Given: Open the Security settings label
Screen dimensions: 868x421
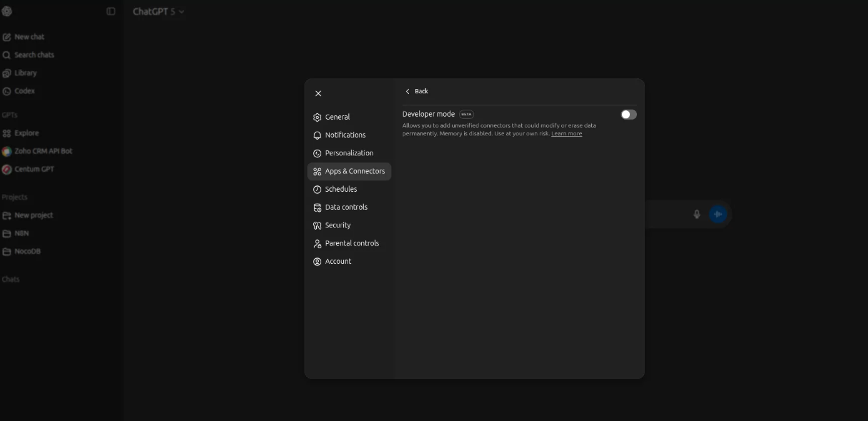Looking at the screenshot, I should pos(338,226).
